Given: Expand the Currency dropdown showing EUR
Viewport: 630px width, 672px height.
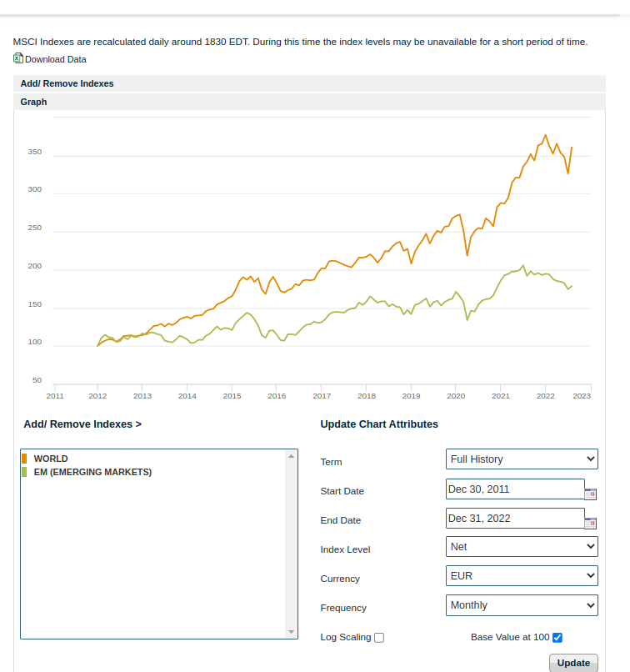Looking at the screenshot, I should point(522,575).
